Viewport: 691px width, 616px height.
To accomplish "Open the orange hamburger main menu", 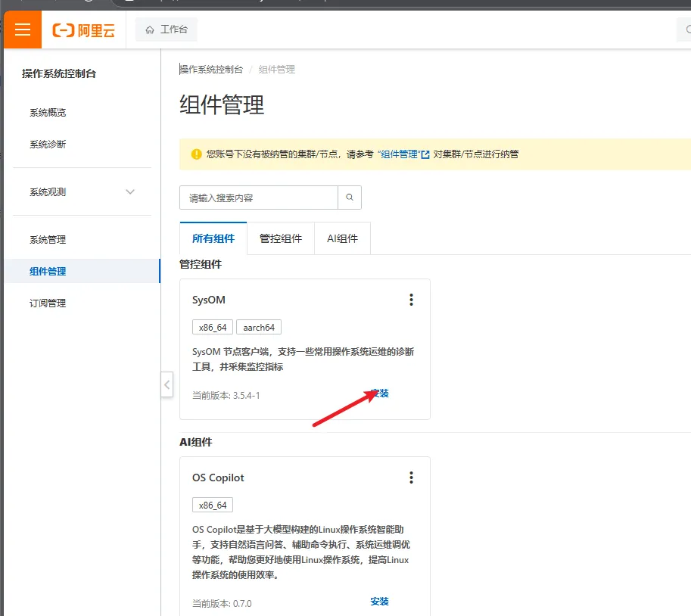I will [23, 30].
